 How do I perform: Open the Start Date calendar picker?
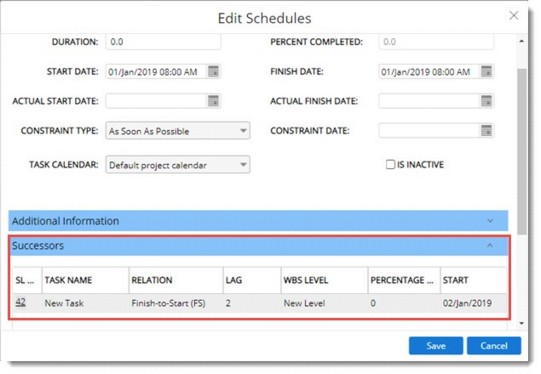point(213,71)
